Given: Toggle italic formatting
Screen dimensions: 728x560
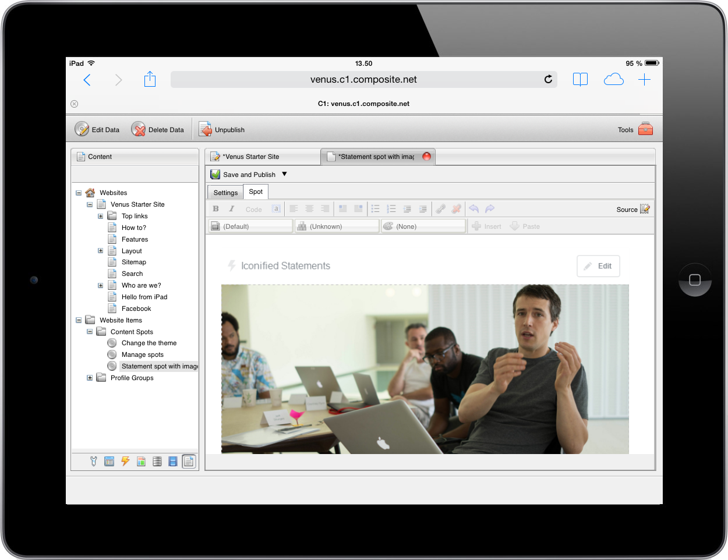Looking at the screenshot, I should pyautogui.click(x=231, y=208).
